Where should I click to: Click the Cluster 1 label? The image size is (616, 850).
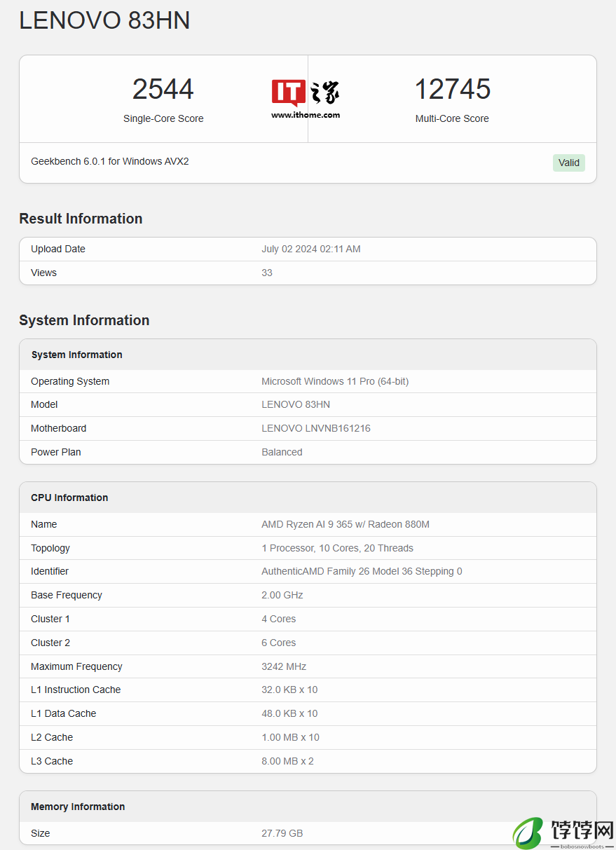pyautogui.click(x=50, y=619)
